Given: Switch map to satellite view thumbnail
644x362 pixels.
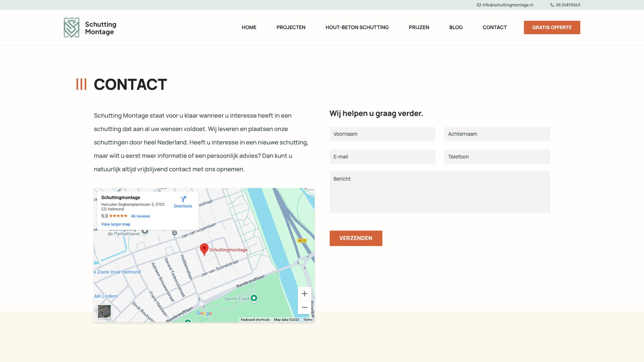Looking at the screenshot, I should pos(104,311).
